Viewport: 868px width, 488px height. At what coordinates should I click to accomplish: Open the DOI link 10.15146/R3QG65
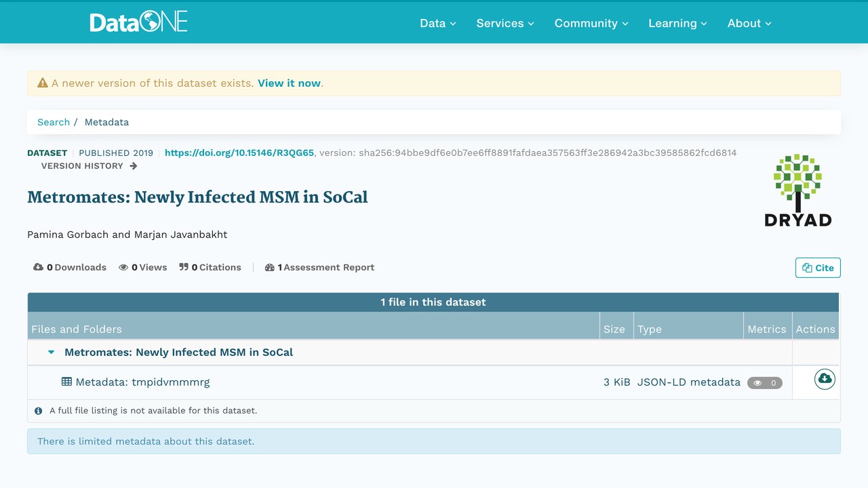(239, 153)
